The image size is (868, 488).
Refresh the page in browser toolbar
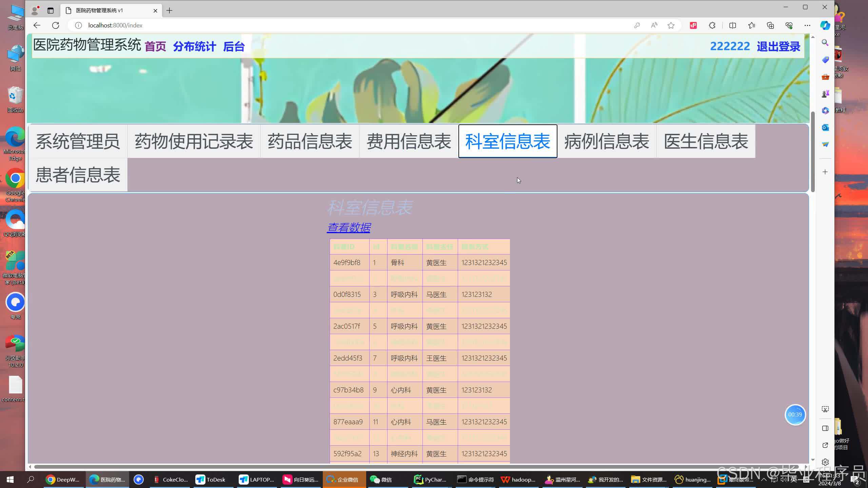[x=56, y=25]
